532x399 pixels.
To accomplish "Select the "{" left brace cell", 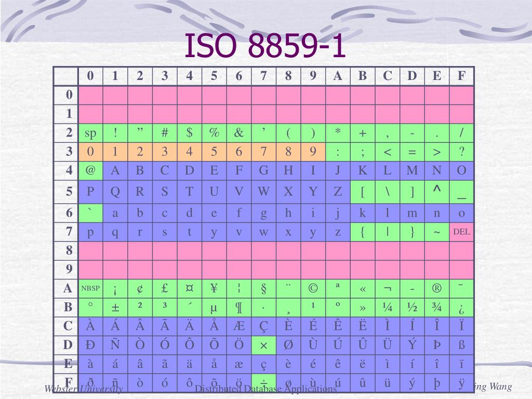I will [x=363, y=232].
